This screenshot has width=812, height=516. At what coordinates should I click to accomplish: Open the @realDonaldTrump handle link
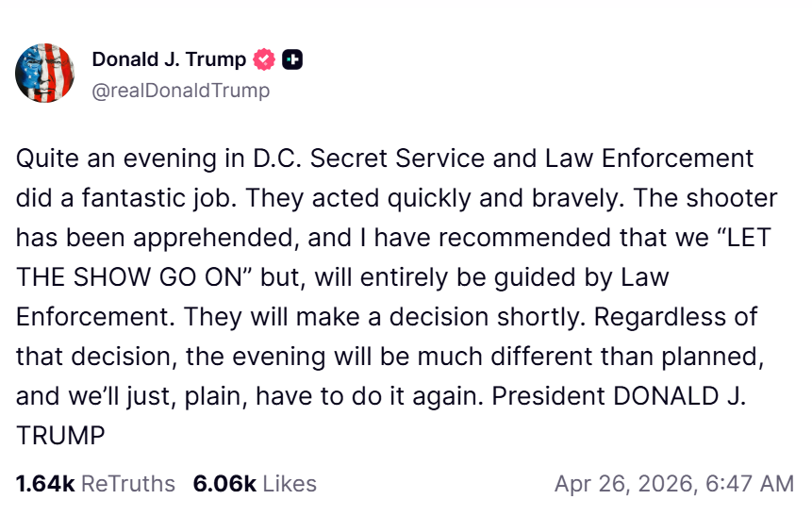click(181, 91)
